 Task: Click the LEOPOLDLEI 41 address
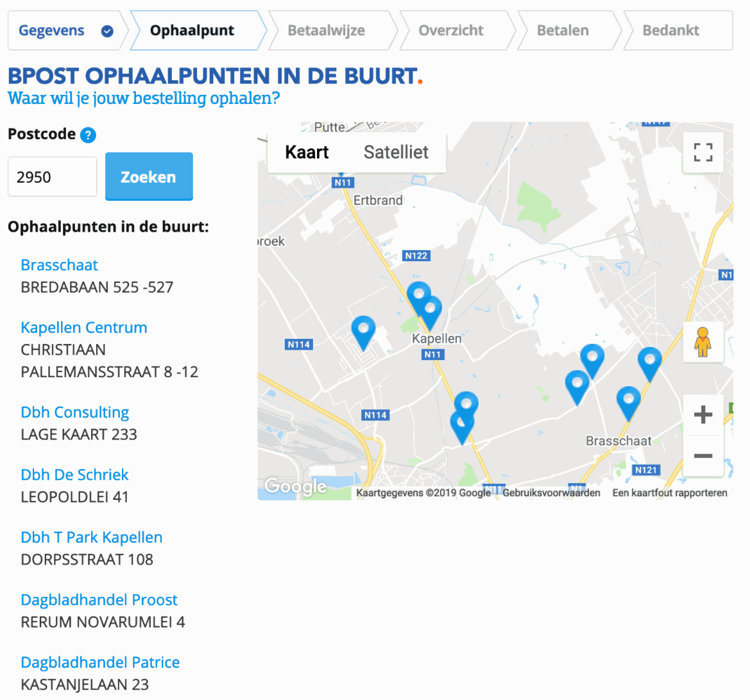(x=74, y=497)
